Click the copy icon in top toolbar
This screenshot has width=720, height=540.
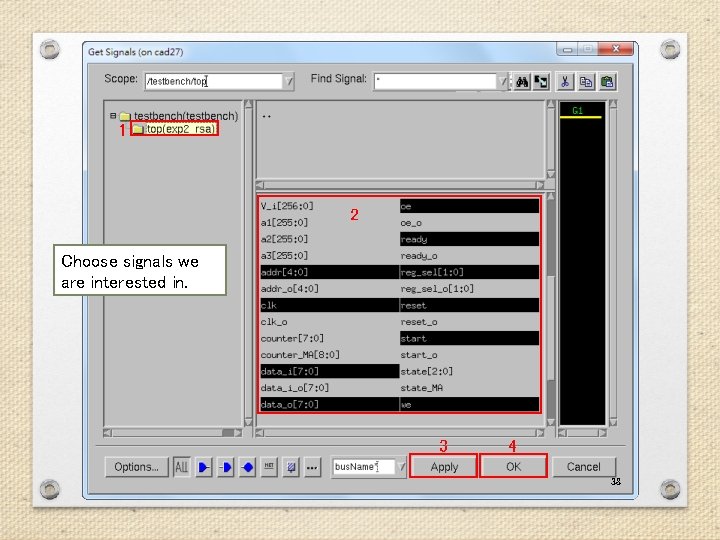pos(585,82)
